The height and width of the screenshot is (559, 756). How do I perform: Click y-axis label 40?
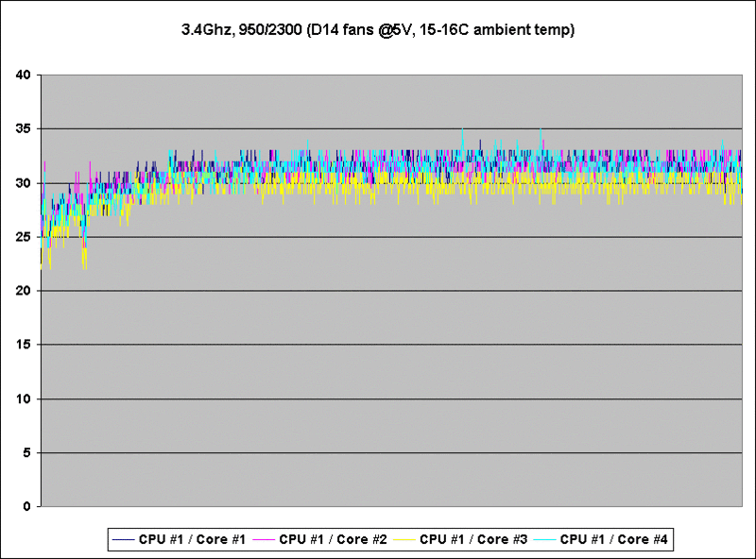coord(23,75)
